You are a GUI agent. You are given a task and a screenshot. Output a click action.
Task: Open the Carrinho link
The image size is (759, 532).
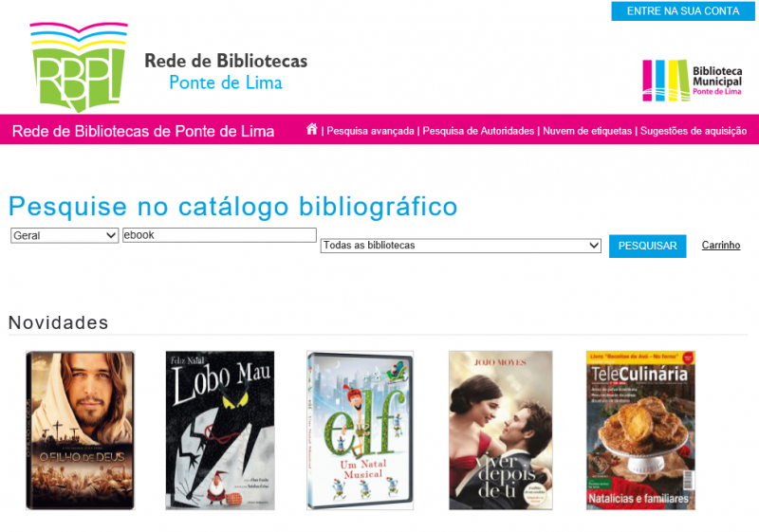point(721,246)
